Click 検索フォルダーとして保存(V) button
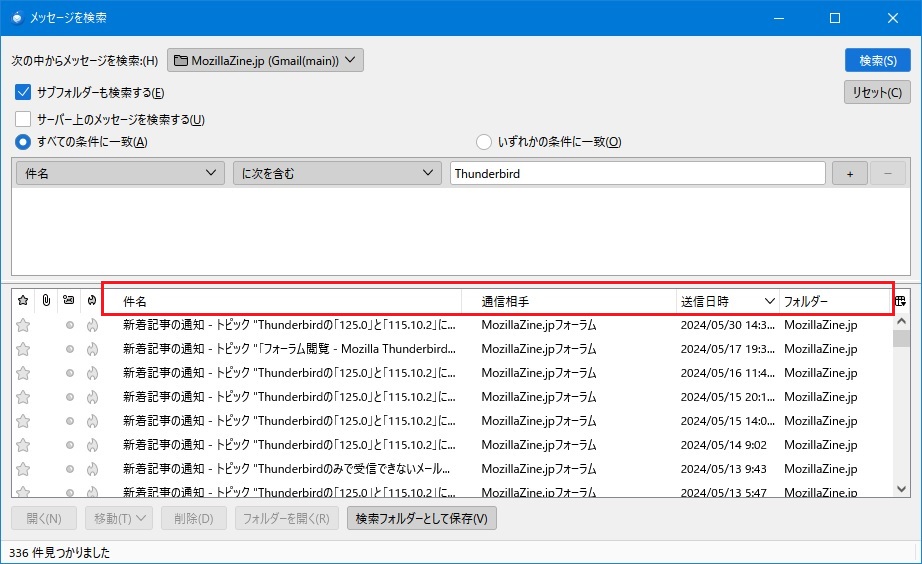 [422, 518]
